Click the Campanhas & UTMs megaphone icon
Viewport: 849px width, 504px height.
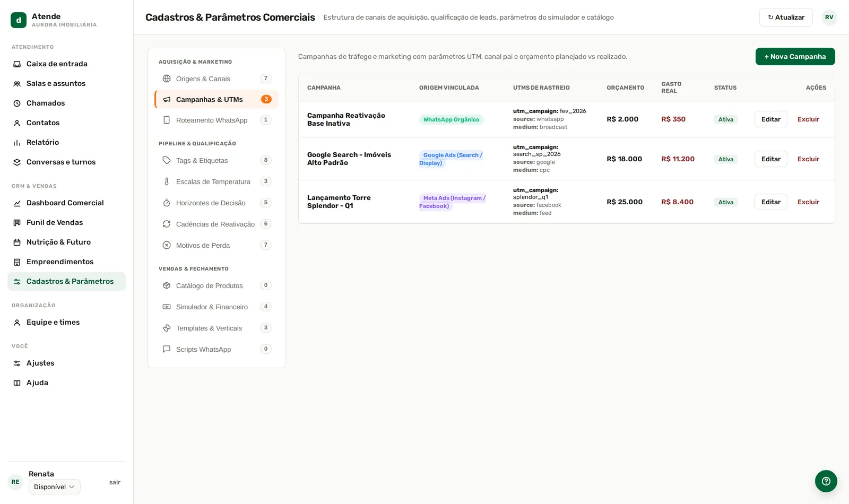click(x=167, y=99)
